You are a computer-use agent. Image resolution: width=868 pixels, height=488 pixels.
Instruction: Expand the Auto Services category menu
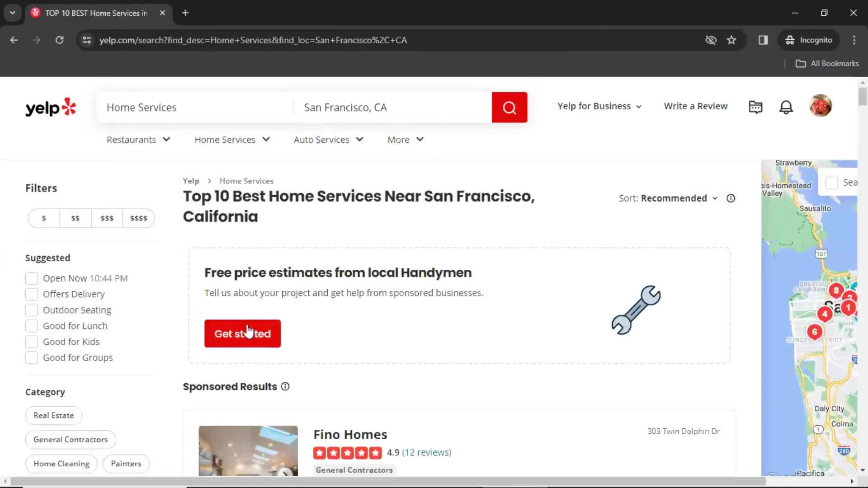click(x=329, y=140)
